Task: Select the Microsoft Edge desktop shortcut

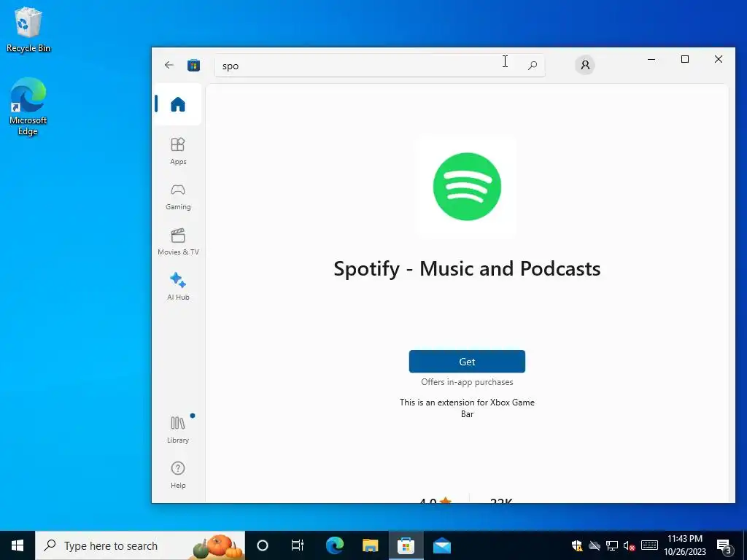Action: [28, 106]
